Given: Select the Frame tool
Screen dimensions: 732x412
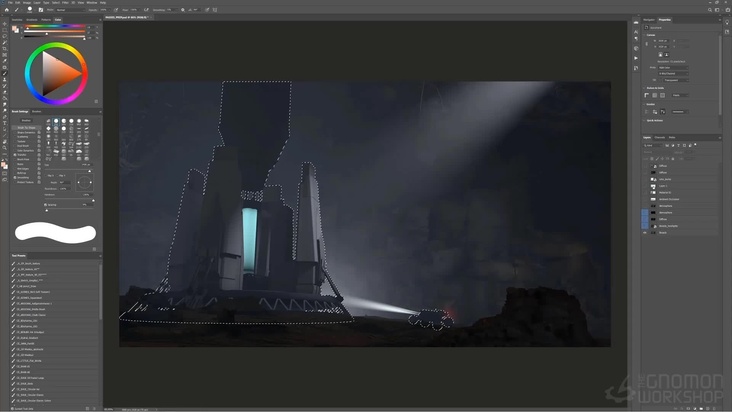Looking at the screenshot, I should point(5,55).
